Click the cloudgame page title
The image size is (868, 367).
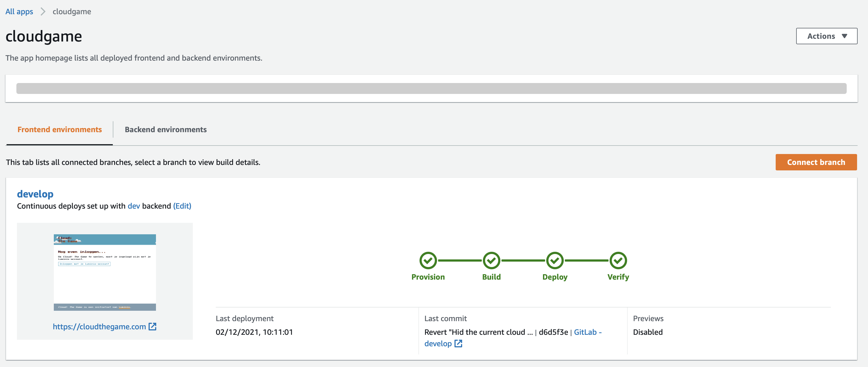(44, 36)
